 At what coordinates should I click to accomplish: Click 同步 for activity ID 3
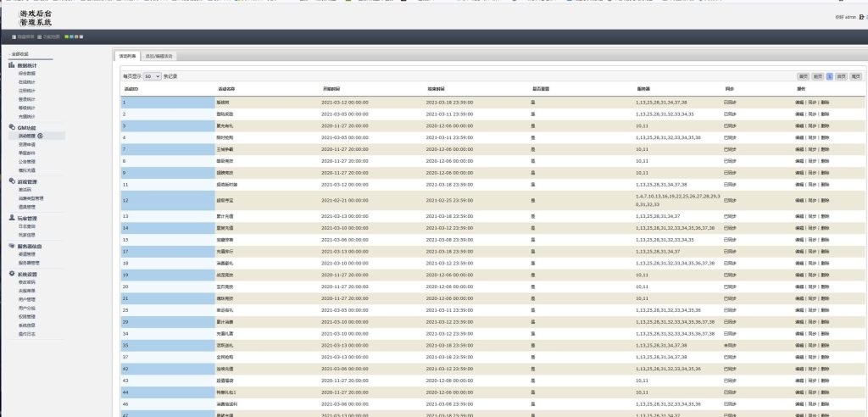pyautogui.click(x=812, y=125)
